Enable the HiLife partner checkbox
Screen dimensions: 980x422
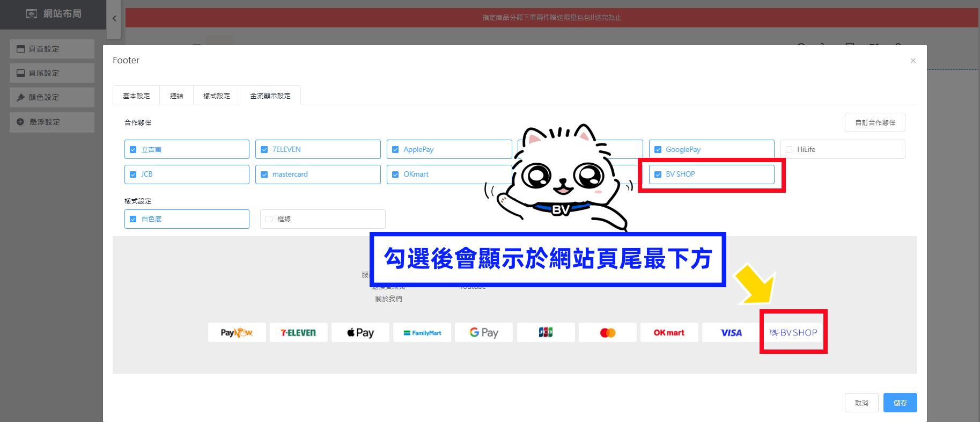789,150
